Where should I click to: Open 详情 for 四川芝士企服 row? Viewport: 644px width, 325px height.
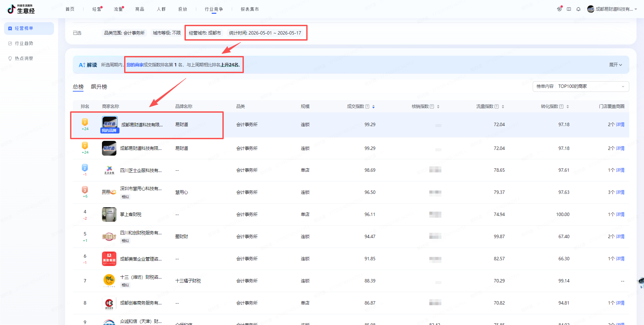click(x=620, y=170)
